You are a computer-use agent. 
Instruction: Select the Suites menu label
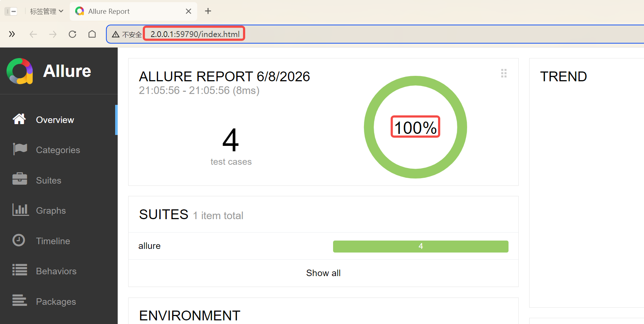click(x=49, y=180)
